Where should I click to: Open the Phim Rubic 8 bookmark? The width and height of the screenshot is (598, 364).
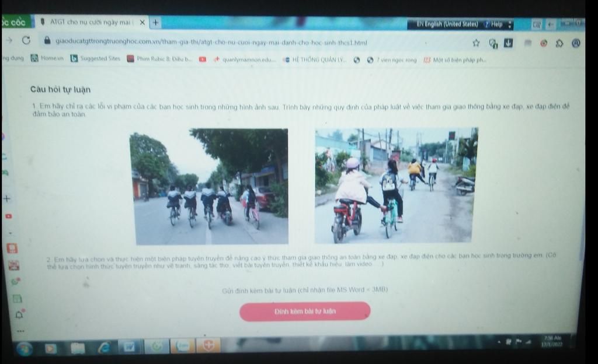(x=159, y=59)
